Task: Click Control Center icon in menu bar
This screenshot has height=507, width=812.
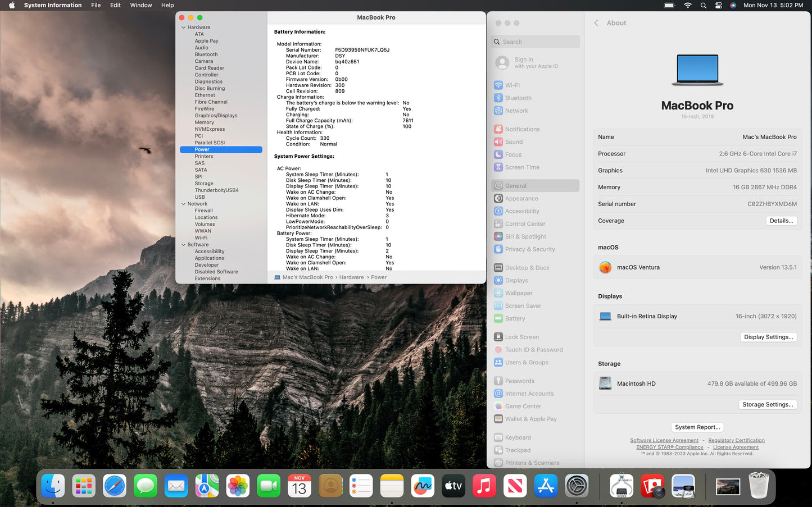Action: click(x=718, y=5)
